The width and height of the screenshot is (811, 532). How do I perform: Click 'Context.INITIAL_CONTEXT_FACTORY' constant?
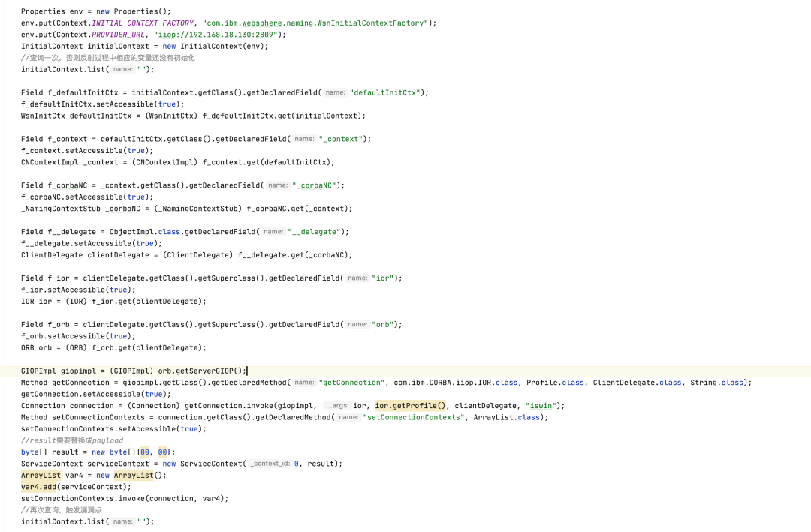tap(125, 23)
